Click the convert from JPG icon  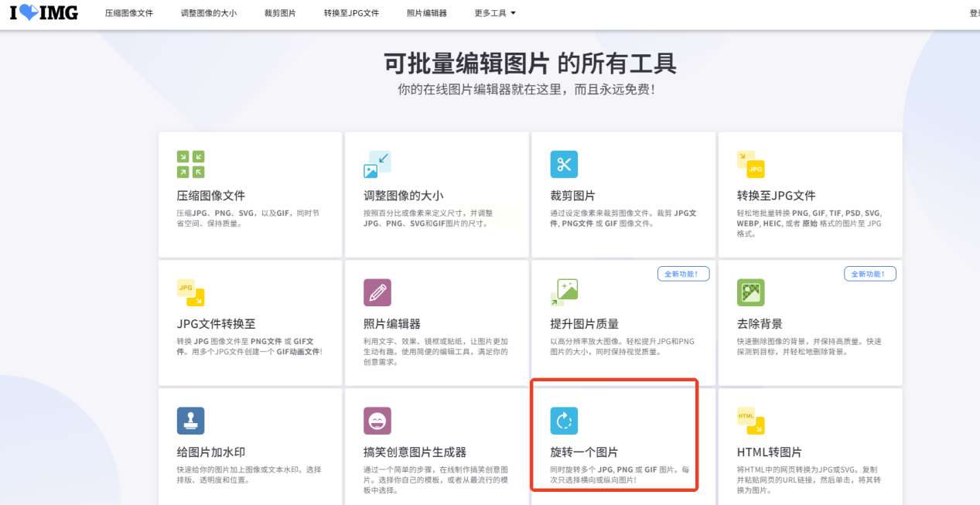[x=190, y=292]
